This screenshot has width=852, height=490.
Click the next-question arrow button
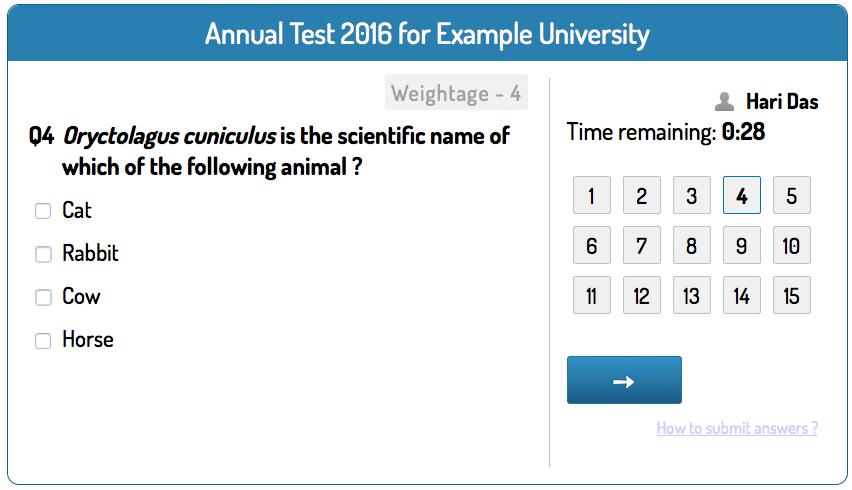tap(624, 380)
